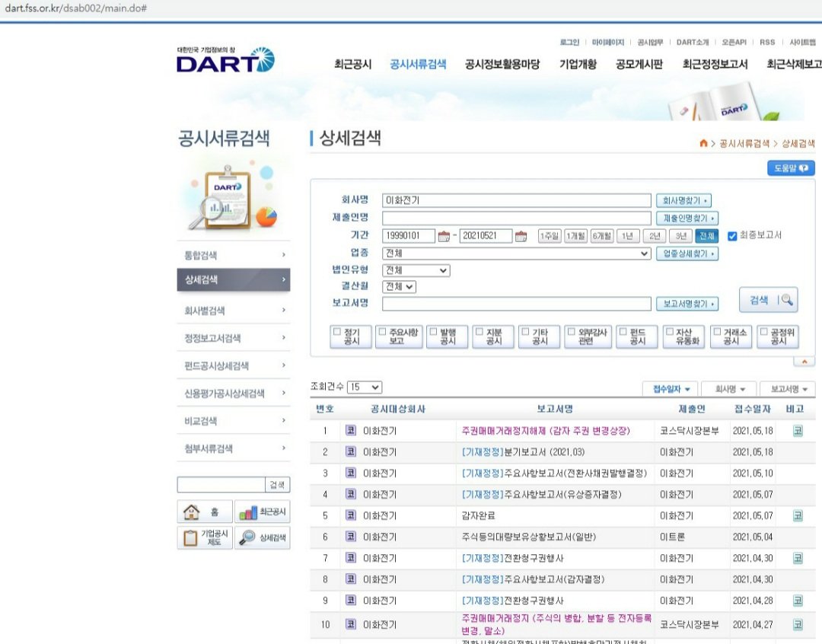Tick the 지분공시 checkbox
This screenshot has width=822, height=644.
click(x=478, y=332)
